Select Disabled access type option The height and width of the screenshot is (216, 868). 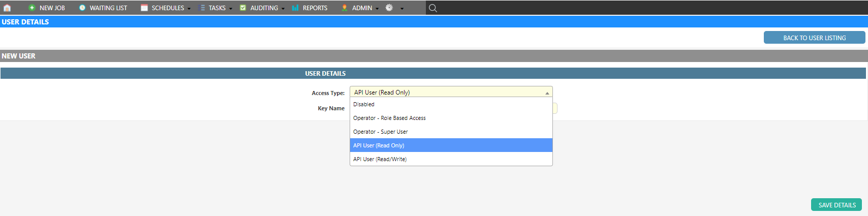364,104
